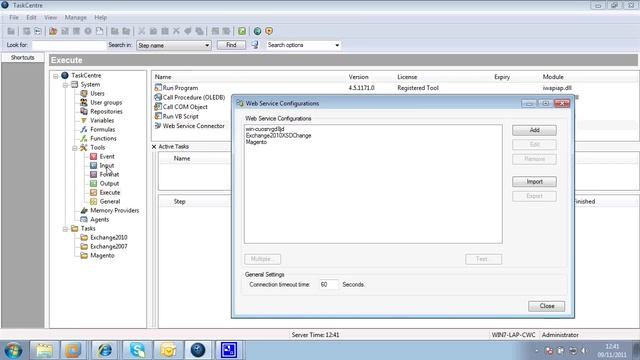Click the Module column header
Viewport: 640px width, 360px height.
[553, 77]
